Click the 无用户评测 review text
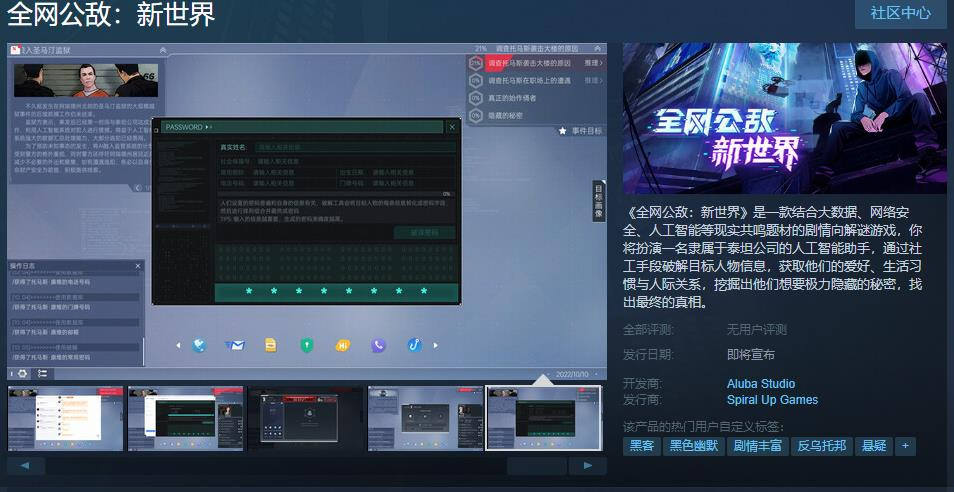 756,330
